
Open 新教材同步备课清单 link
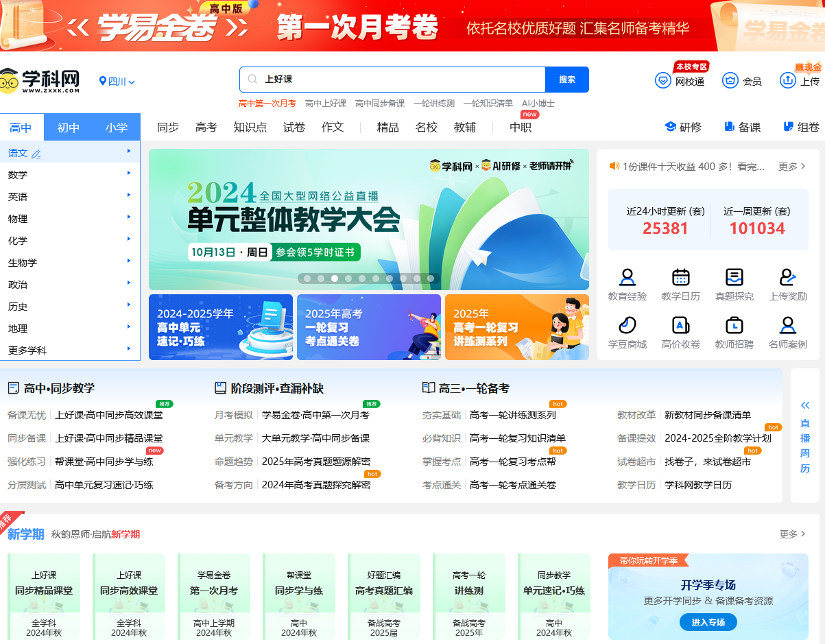pyautogui.click(x=708, y=415)
